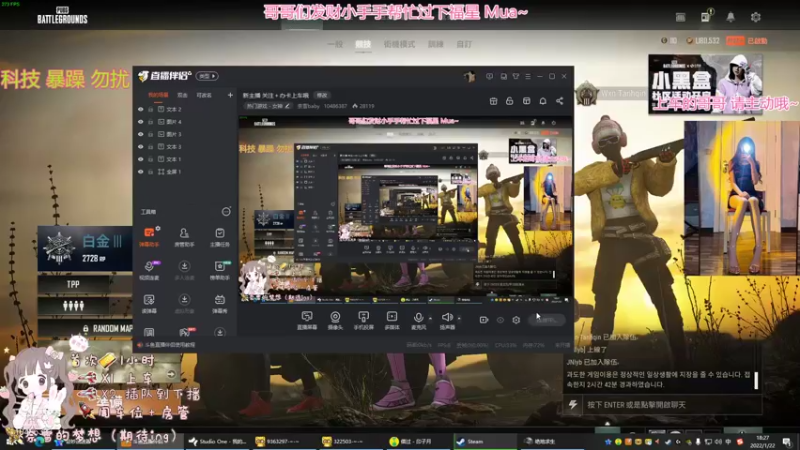This screenshot has height=450, width=800.
Task: Select the 一般 mode tab in PUBG
Action: coord(335,44)
